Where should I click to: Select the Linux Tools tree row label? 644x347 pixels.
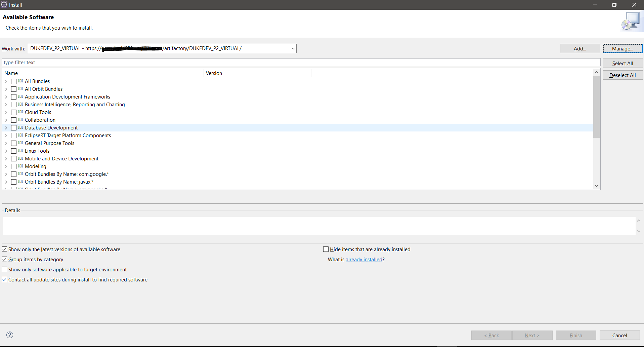(x=37, y=151)
